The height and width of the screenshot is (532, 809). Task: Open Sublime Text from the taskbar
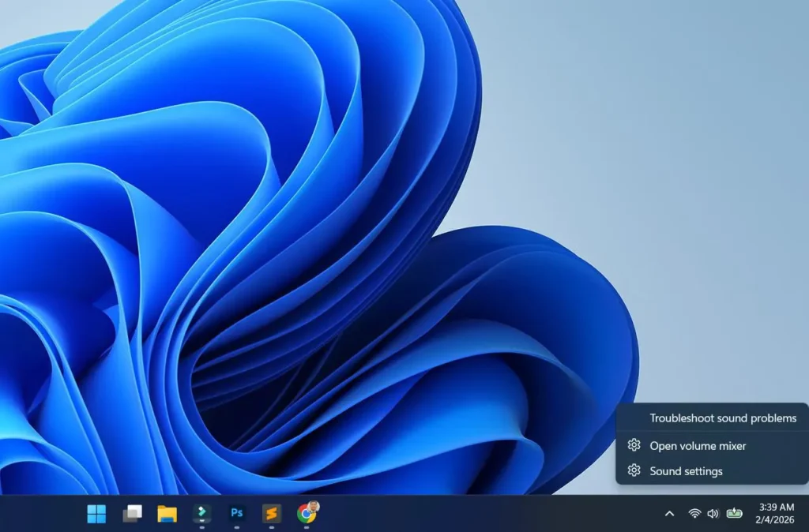click(x=271, y=513)
